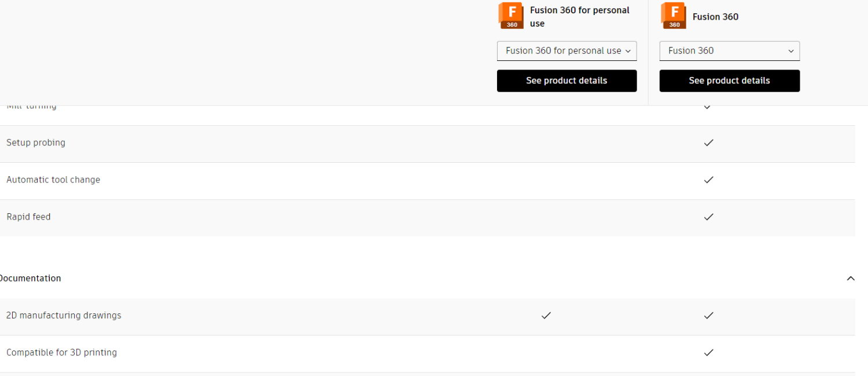
Task: Collapse the Documentation section chevron
Action: (x=851, y=278)
